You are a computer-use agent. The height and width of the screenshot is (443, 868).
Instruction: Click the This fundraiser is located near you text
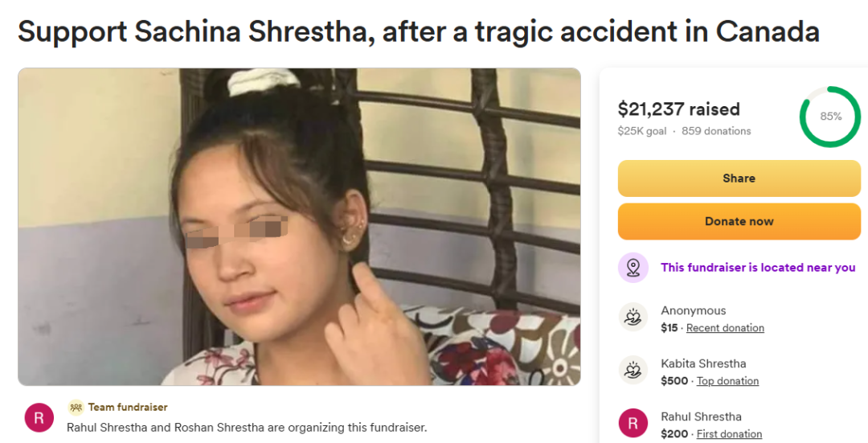[758, 268]
